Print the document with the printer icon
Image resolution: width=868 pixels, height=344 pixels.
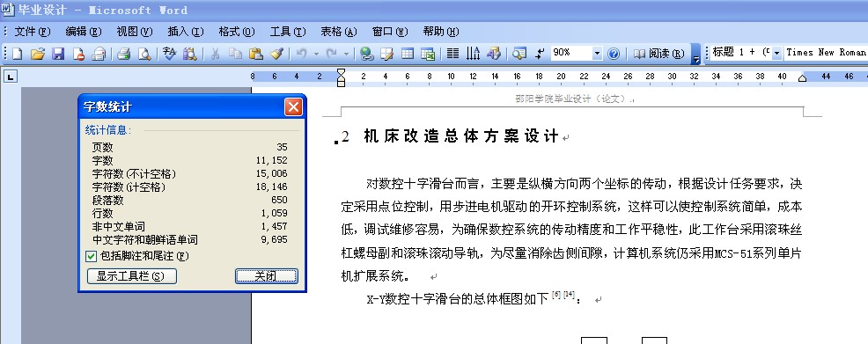point(123,54)
